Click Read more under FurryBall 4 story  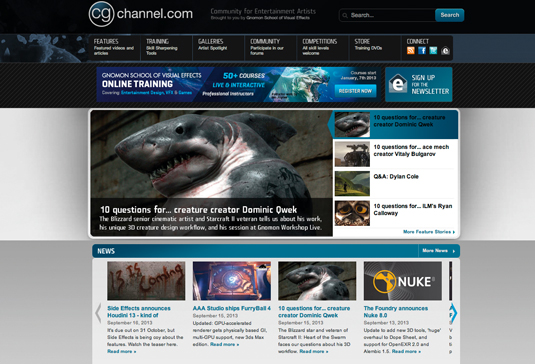point(225,344)
